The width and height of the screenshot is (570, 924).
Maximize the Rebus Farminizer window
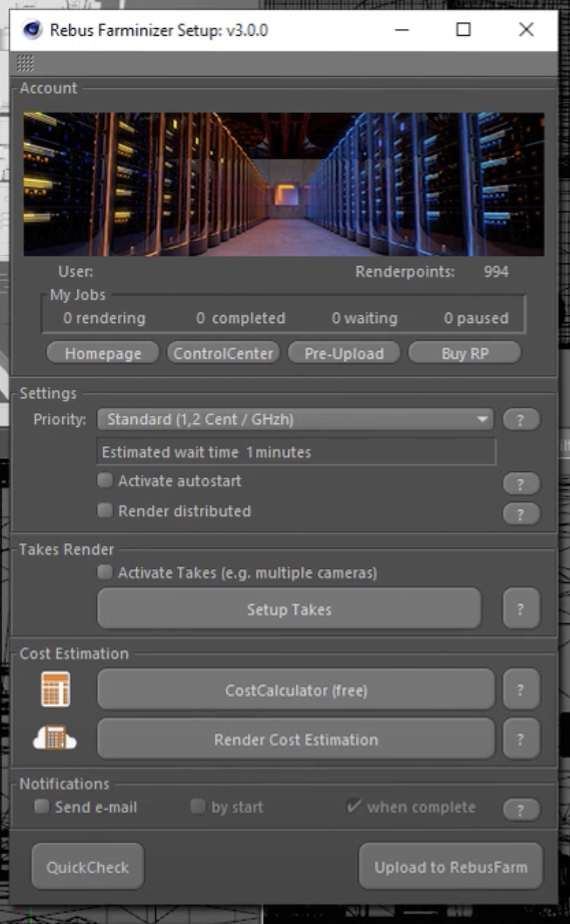(x=463, y=30)
